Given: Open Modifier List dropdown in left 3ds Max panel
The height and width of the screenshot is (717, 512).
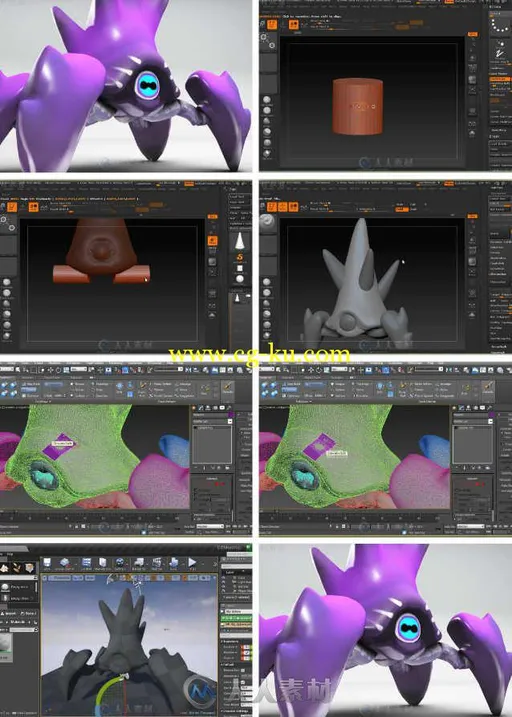Looking at the screenshot, I should pyautogui.click(x=213, y=421).
